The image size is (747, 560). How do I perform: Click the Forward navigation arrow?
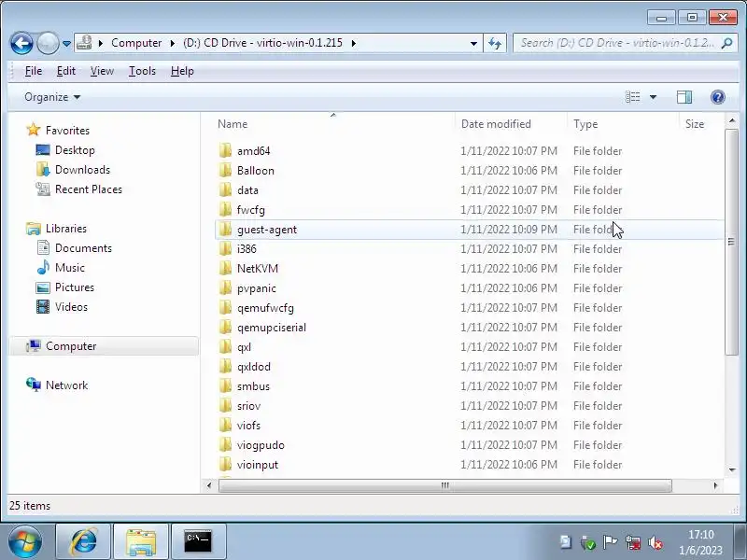[x=48, y=43]
